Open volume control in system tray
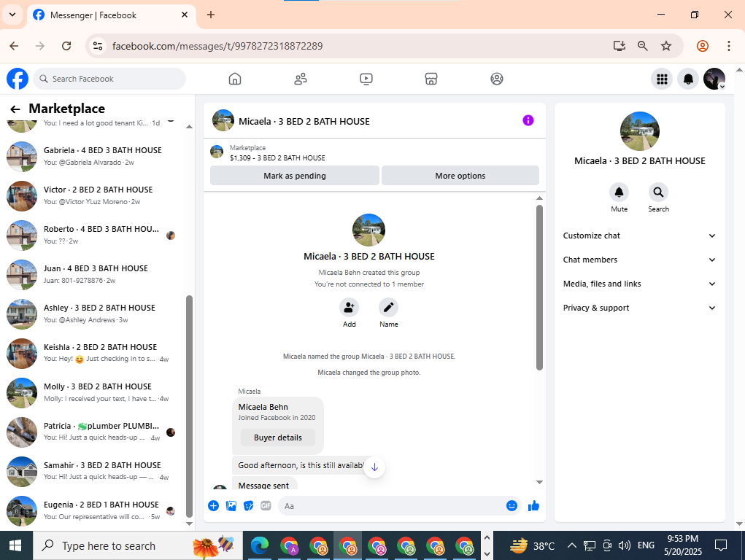The width and height of the screenshot is (745, 560). point(624,545)
